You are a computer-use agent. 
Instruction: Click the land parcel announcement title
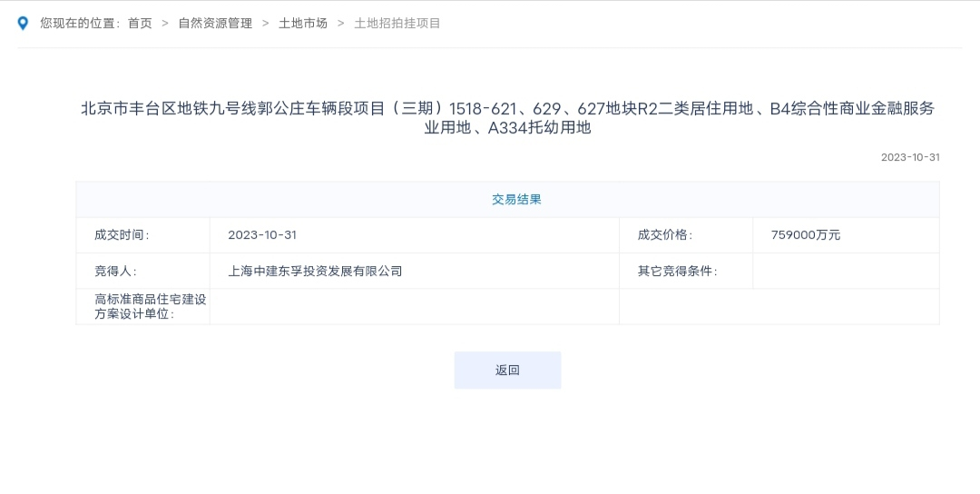(x=507, y=118)
